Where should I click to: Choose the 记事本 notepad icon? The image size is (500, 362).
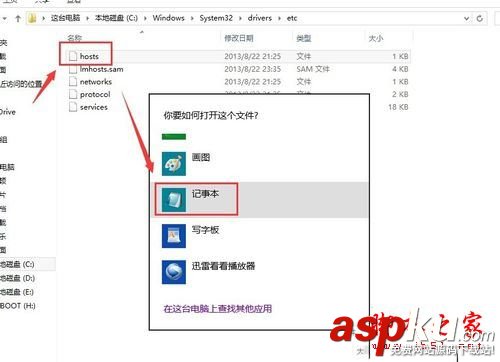pyautogui.click(x=174, y=200)
